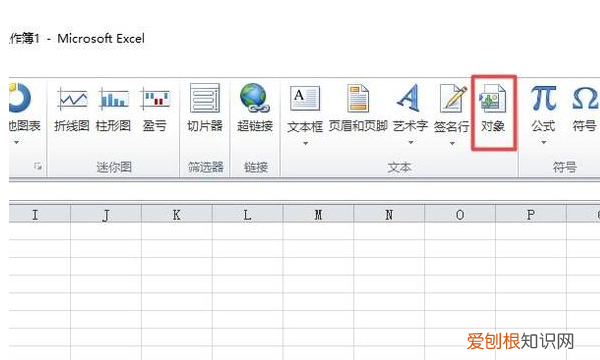This screenshot has height=360, width=600.
Task: Click first-row cell under column K
Action: click(x=177, y=231)
